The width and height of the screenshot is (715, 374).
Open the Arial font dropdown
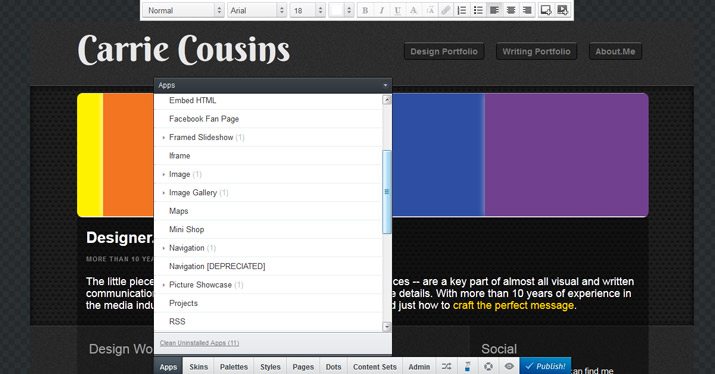click(257, 10)
